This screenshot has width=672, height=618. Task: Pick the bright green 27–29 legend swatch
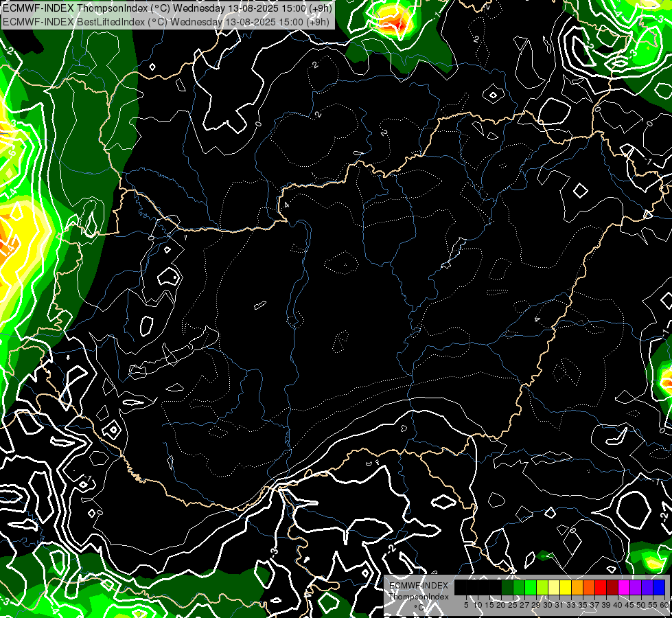531,587
